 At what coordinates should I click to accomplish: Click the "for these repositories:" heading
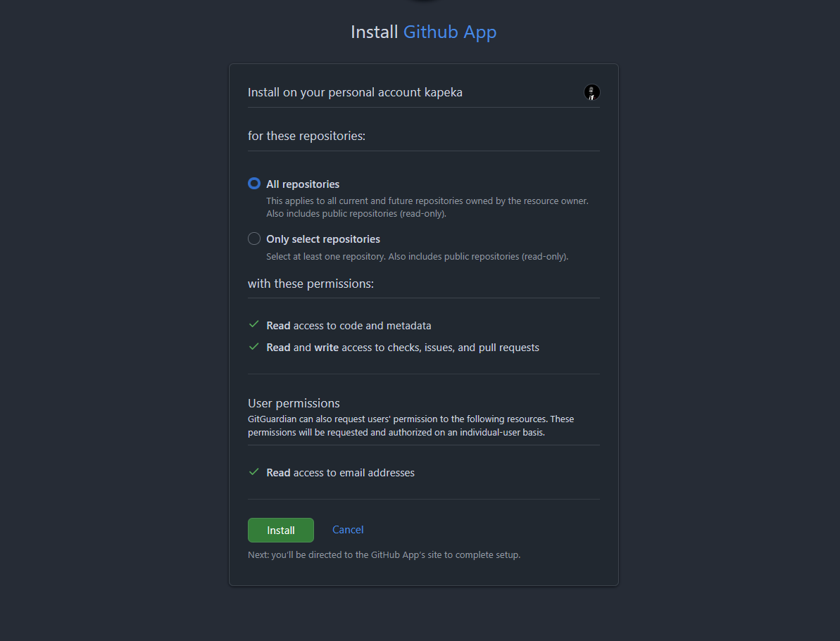click(x=306, y=136)
